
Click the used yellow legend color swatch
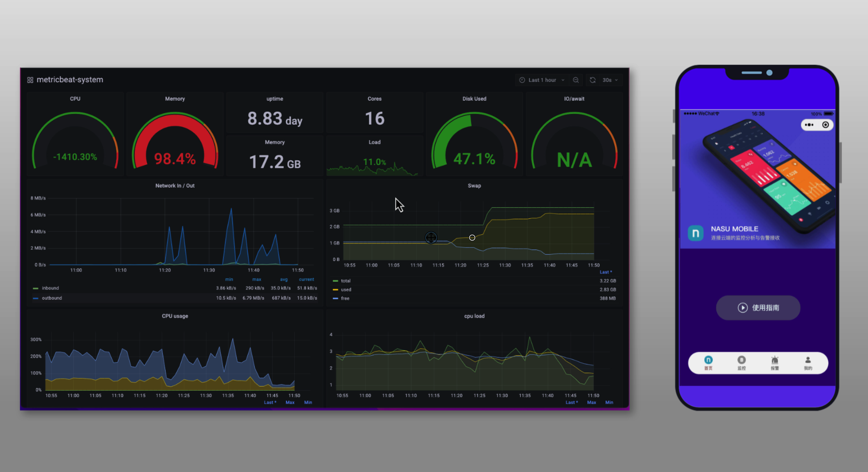pos(335,289)
